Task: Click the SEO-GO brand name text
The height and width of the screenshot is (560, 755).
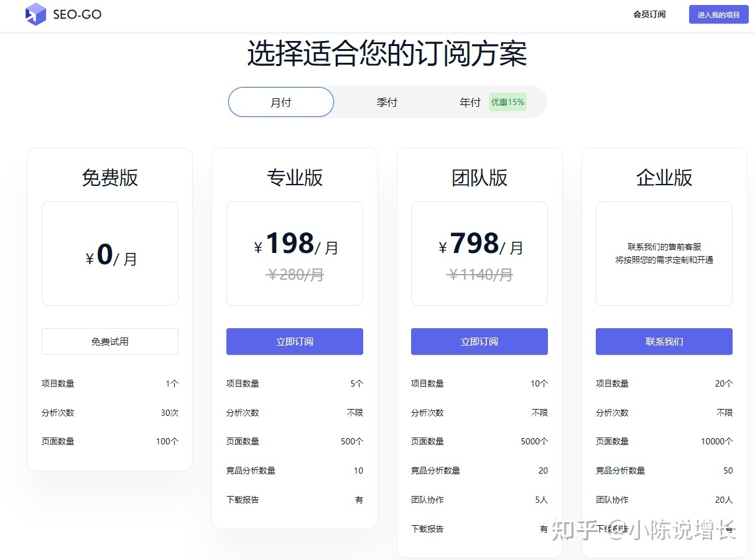Action: (x=77, y=14)
